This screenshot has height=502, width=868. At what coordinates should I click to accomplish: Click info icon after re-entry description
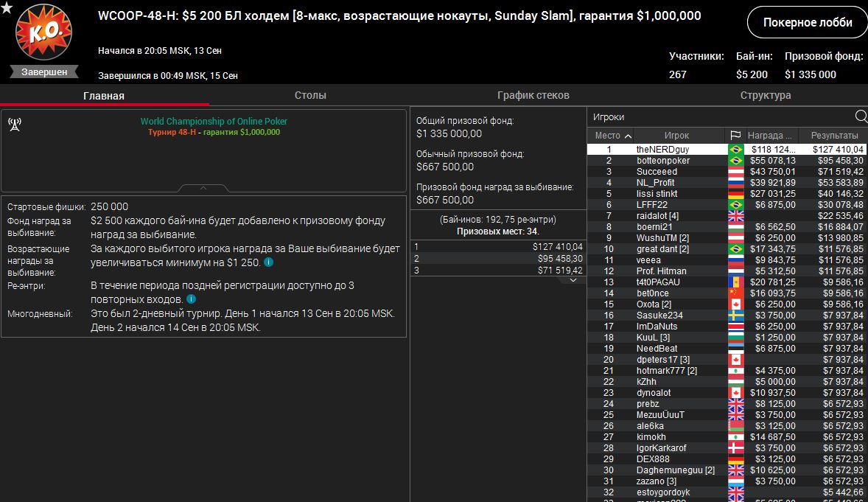191,299
